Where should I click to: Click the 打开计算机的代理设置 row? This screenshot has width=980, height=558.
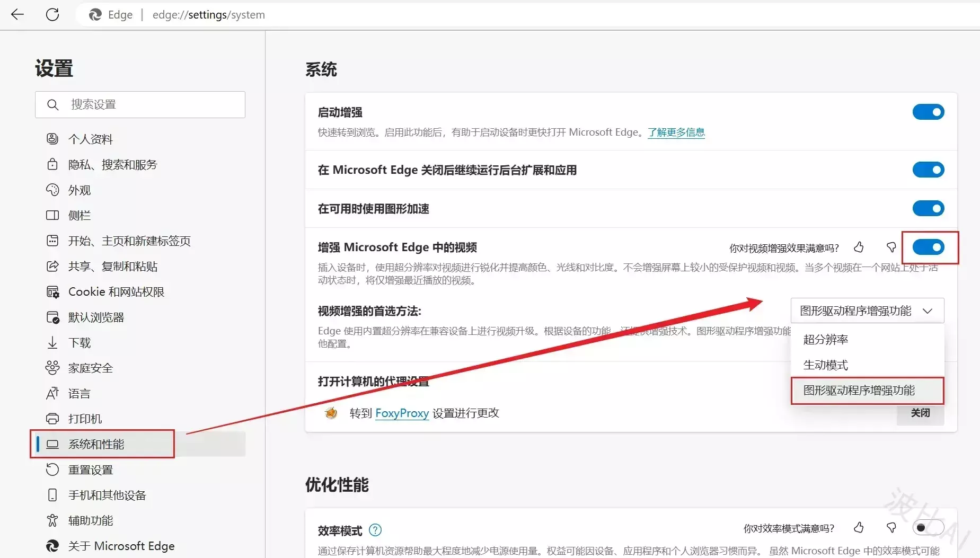(631, 382)
